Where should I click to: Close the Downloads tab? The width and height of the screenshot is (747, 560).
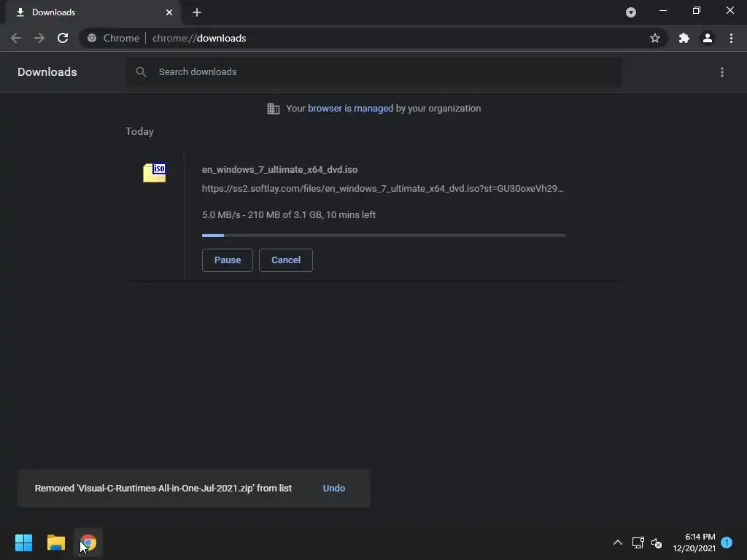tap(169, 12)
